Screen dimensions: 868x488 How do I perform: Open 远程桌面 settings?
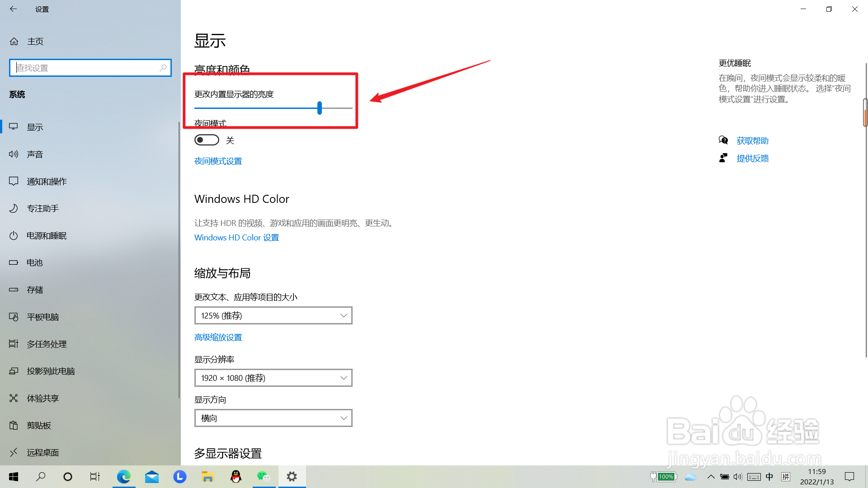(43, 452)
